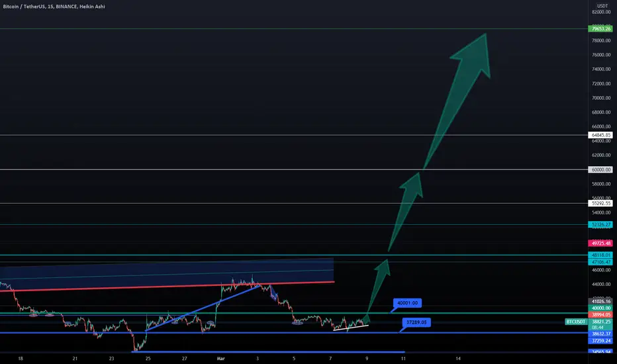This screenshot has width=617, height=364.
Task: Select the gray 41026.16 price label
Action: click(x=600, y=301)
